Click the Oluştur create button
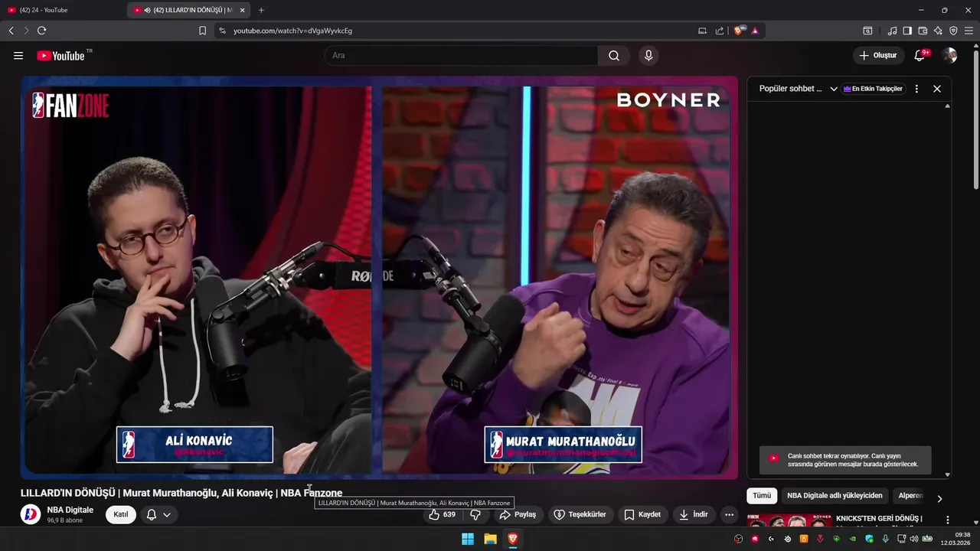This screenshot has width=980, height=551. [878, 55]
